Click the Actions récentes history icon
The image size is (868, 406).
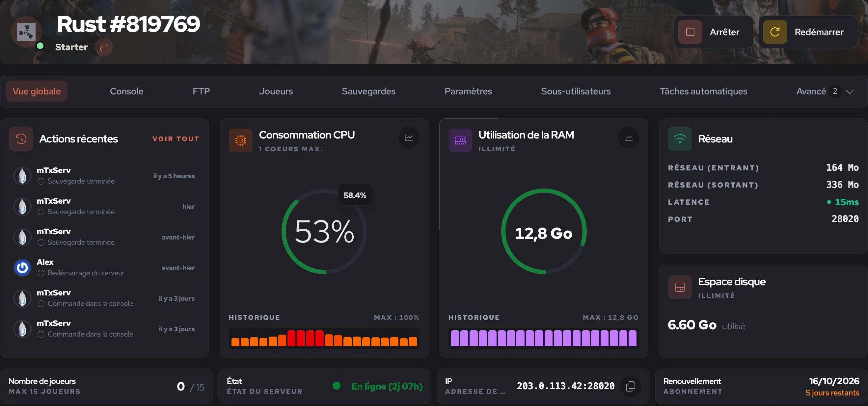[x=21, y=139]
